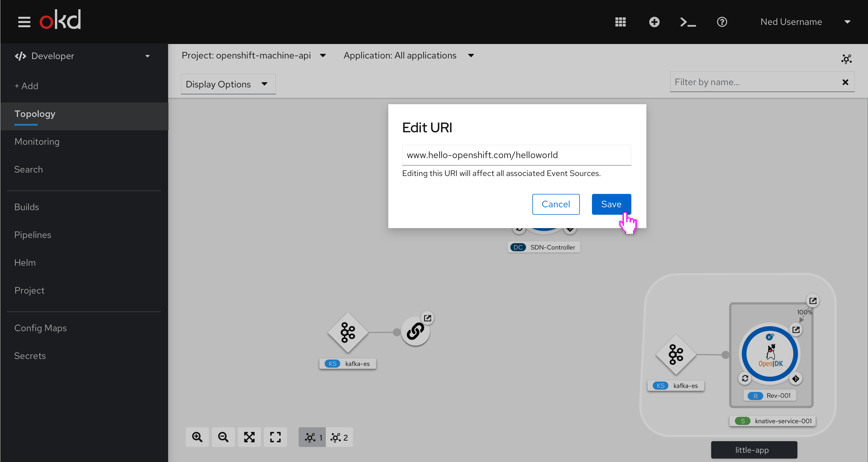This screenshot has width=868, height=462.
Task: Click the + Add nav item
Action: coord(26,86)
